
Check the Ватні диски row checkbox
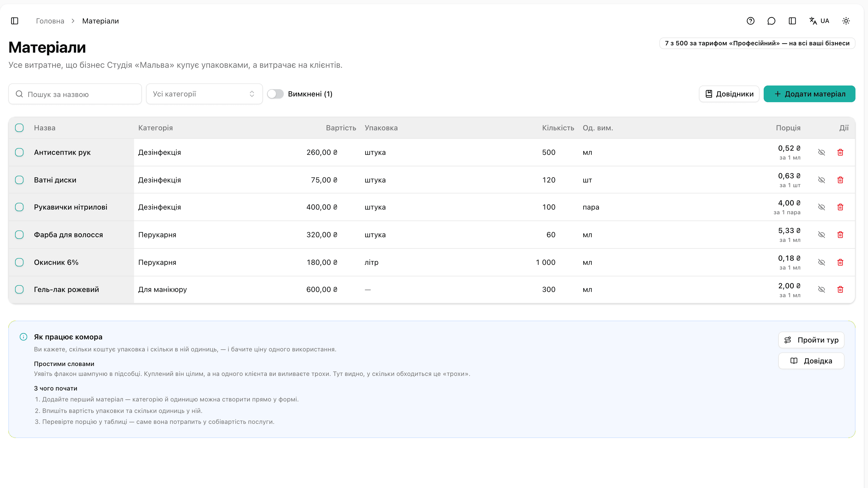19,180
